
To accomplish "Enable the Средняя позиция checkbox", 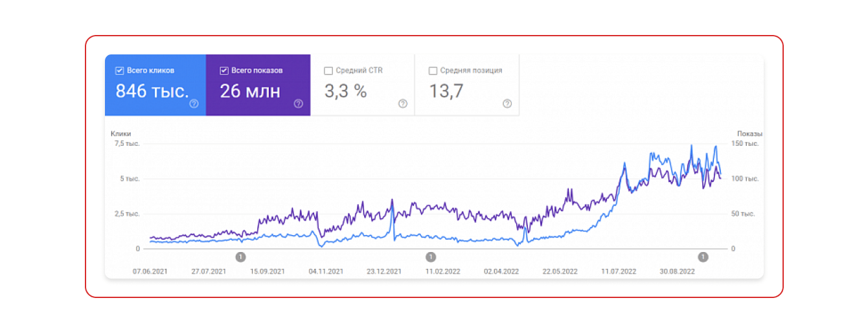I will [x=433, y=71].
